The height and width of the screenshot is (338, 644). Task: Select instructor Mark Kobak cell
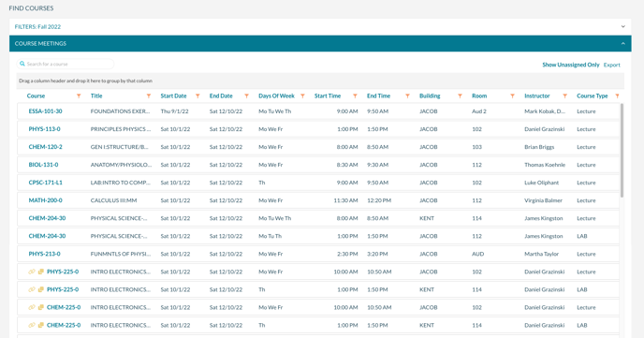[x=545, y=111]
